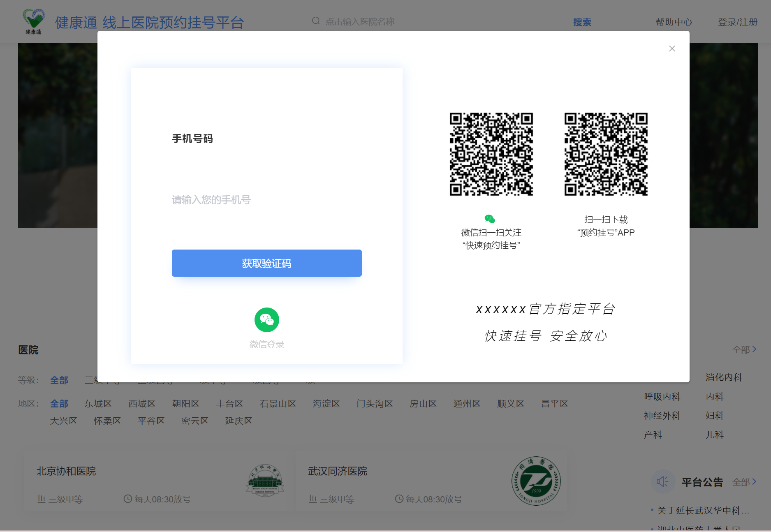Viewport: 771px width, 532px height.
Task: Filter by 延庆区
Action: pyautogui.click(x=238, y=421)
